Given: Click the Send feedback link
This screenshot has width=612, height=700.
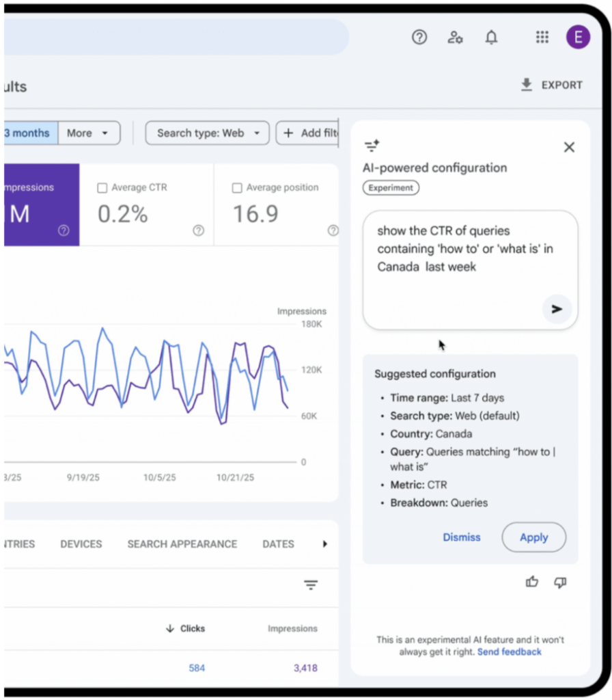Looking at the screenshot, I should (x=509, y=652).
